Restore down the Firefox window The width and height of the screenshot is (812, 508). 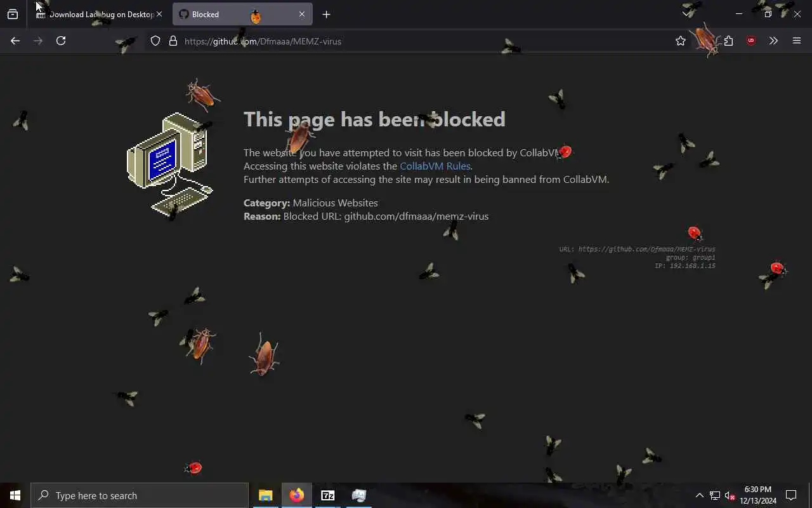(768, 13)
